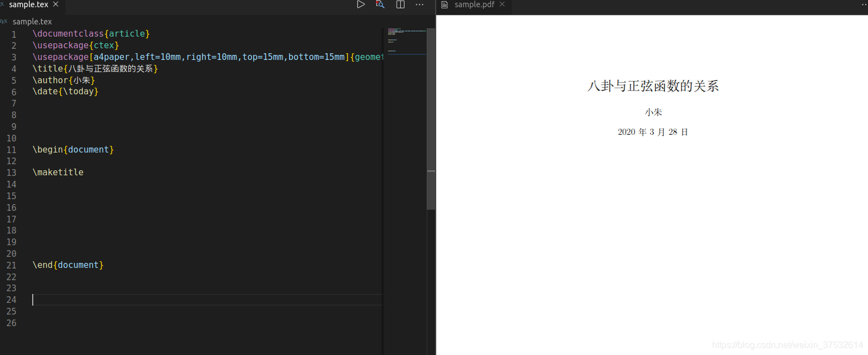868x355 pixels.
Task: Click the \end{document} line
Action: pyautogui.click(x=68, y=265)
